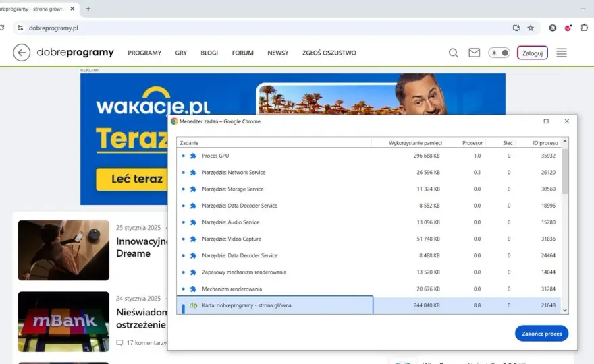The height and width of the screenshot is (364, 594).
Task: Open the hamburger menu icon
Action: (x=562, y=53)
